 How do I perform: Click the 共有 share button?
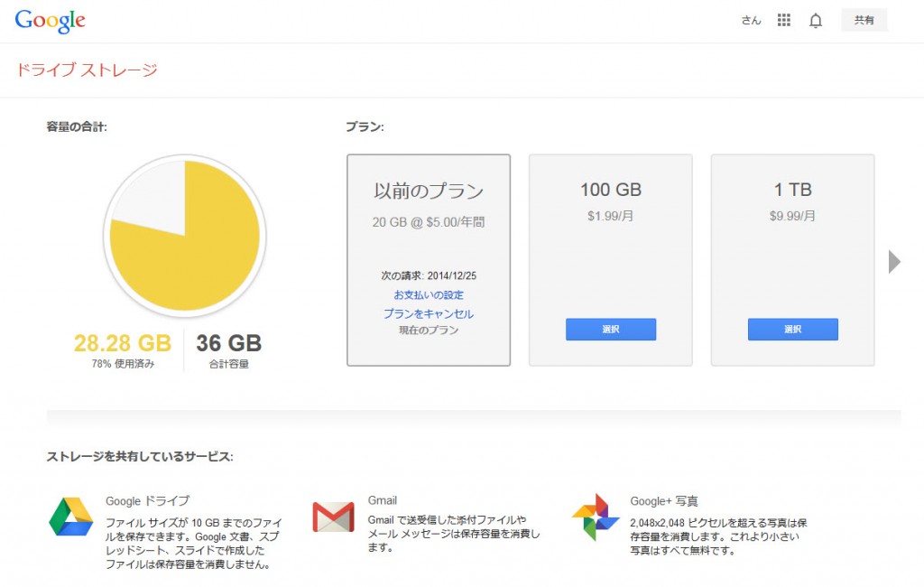(x=864, y=20)
